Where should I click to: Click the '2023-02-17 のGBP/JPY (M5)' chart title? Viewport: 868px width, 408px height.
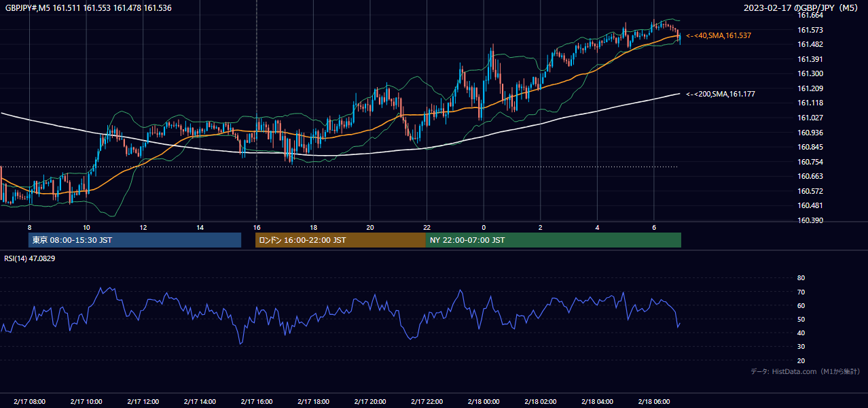pyautogui.click(x=802, y=8)
